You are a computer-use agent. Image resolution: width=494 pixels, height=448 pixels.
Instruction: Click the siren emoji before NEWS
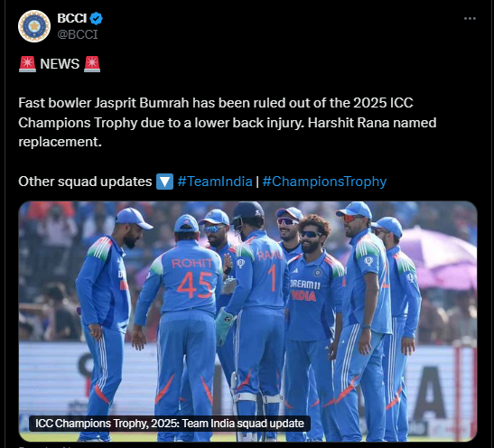pyautogui.click(x=27, y=64)
